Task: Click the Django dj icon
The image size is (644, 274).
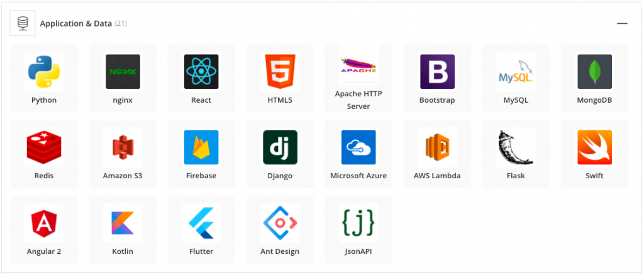Action: (x=280, y=147)
